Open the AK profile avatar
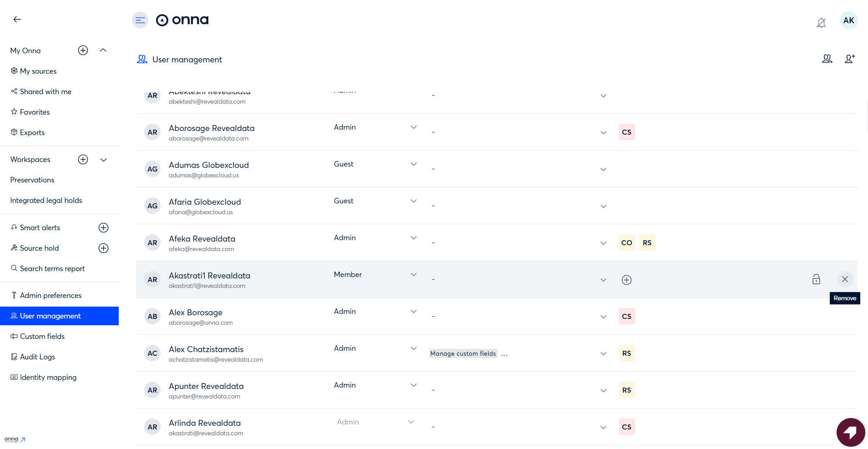The width and height of the screenshot is (868, 449). (848, 20)
